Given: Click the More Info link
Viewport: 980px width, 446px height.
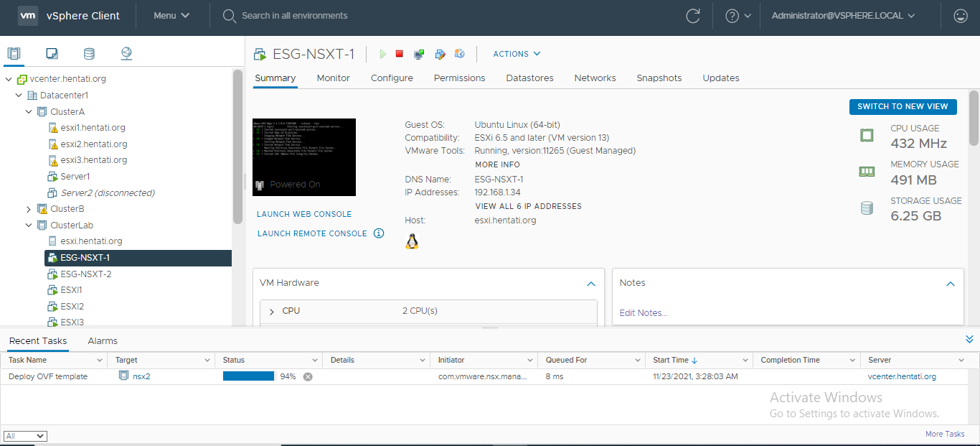Looking at the screenshot, I should coord(497,164).
